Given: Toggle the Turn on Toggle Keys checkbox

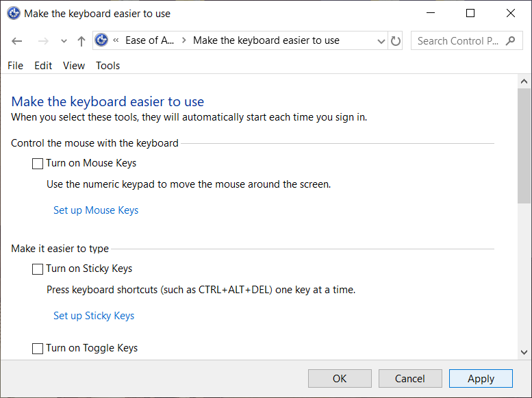Looking at the screenshot, I should (x=38, y=349).
